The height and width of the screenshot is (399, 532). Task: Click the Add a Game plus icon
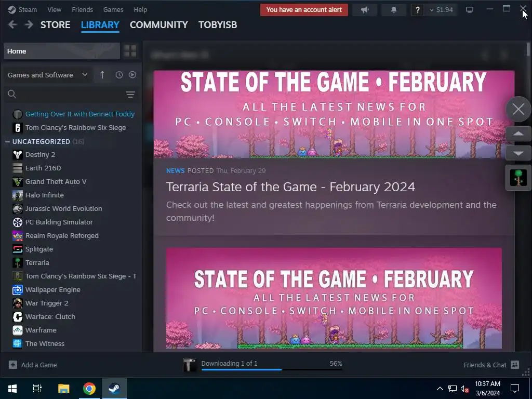point(13,365)
